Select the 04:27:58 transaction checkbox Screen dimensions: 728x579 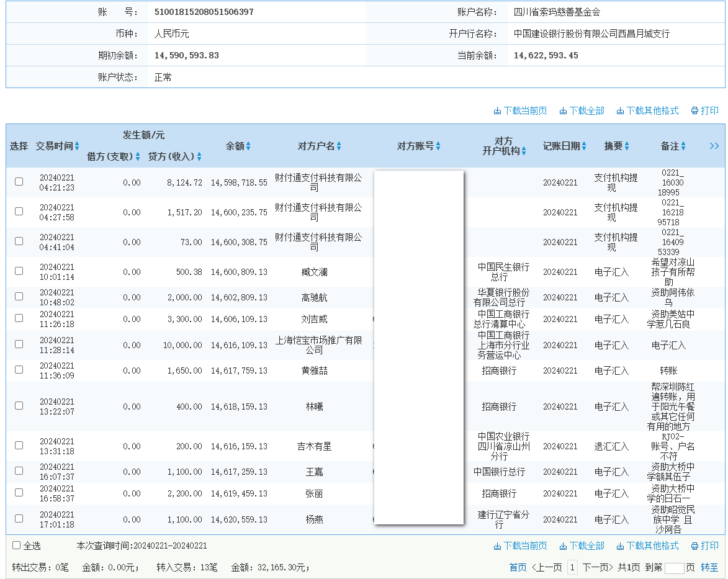tap(19, 211)
